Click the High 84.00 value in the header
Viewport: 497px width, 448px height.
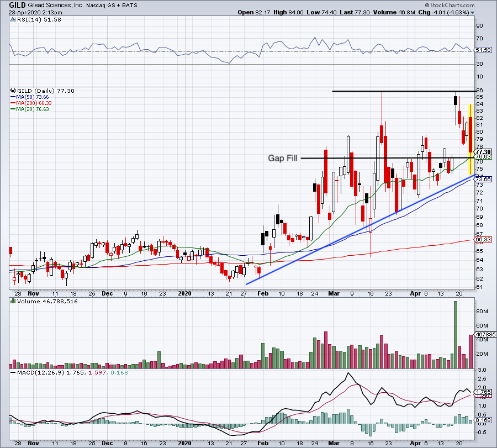coord(288,12)
